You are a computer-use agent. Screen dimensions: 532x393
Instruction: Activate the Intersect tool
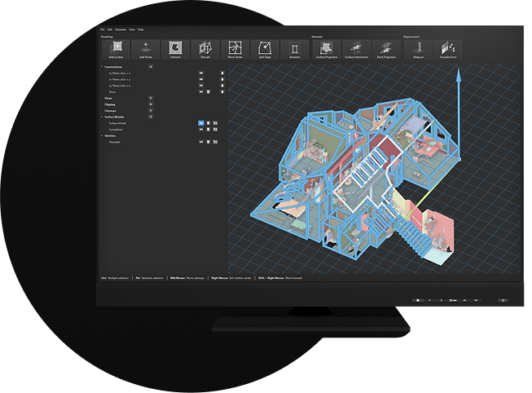pos(175,50)
